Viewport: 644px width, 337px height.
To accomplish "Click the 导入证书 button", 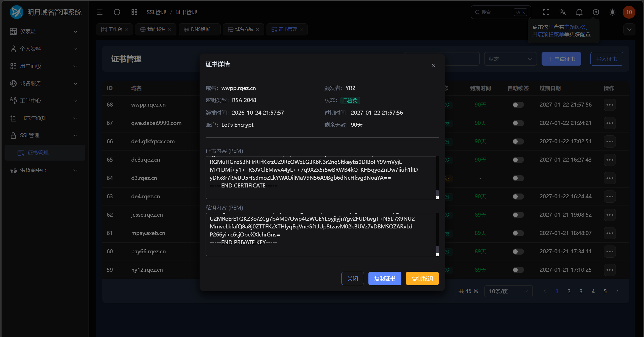I will [607, 59].
